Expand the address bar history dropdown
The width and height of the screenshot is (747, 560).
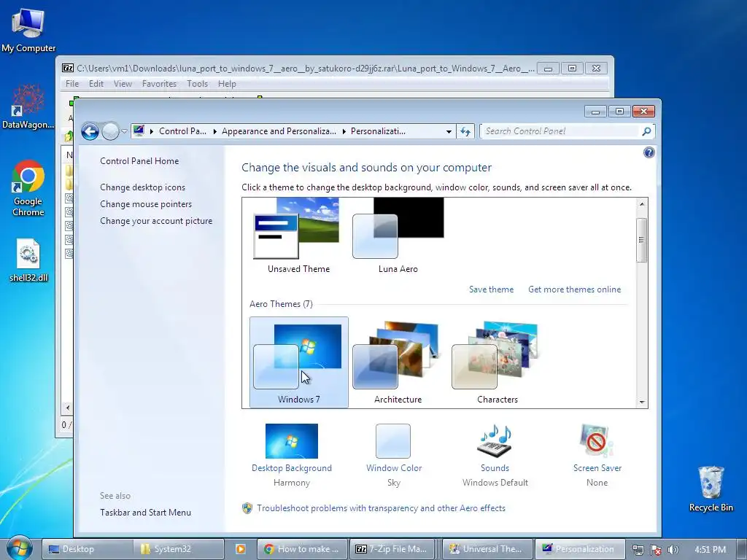pyautogui.click(x=449, y=131)
